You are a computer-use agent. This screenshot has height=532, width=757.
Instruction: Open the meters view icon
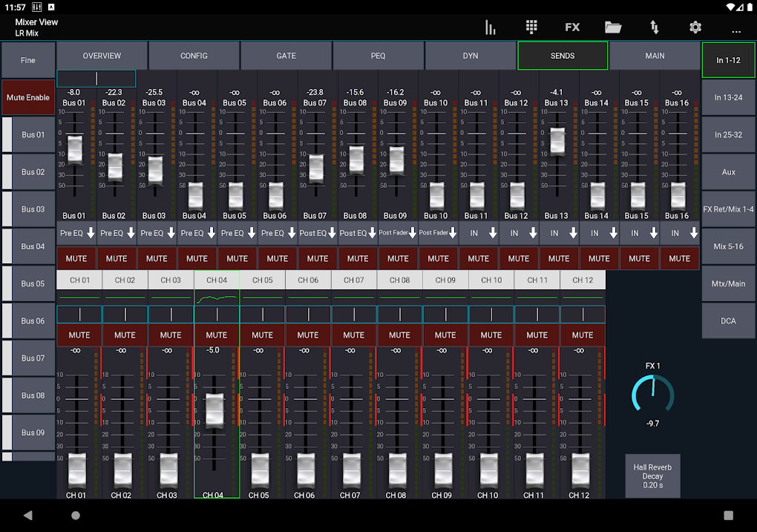[x=490, y=27]
